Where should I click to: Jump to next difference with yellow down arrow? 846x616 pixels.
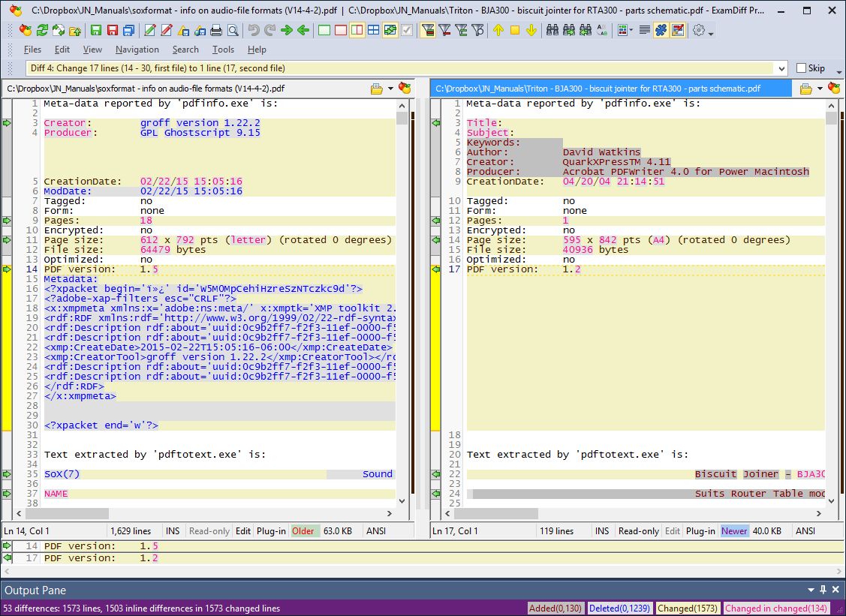(531, 30)
